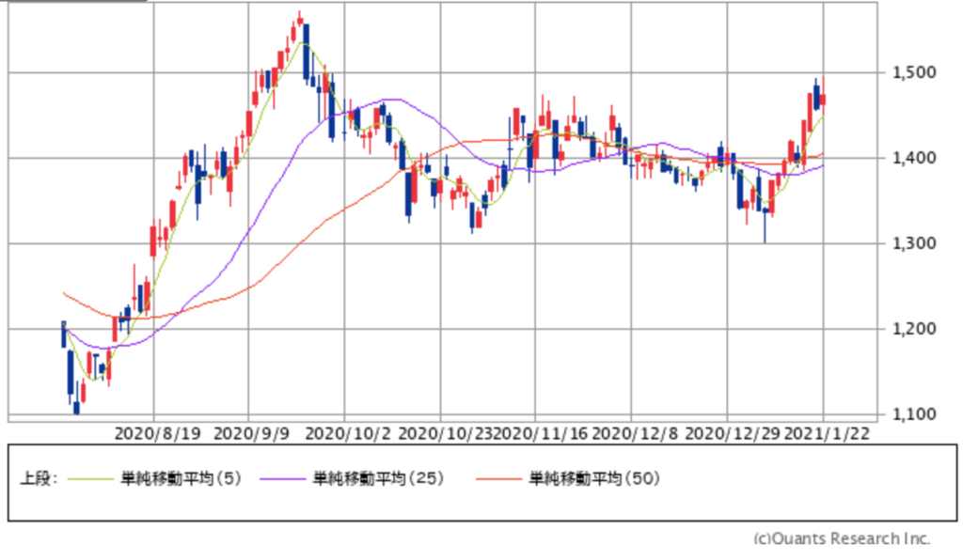Viewport: 963px width, 560px height.
Task: Click the 単純移動平均(50) legend label
Action: 594,478
